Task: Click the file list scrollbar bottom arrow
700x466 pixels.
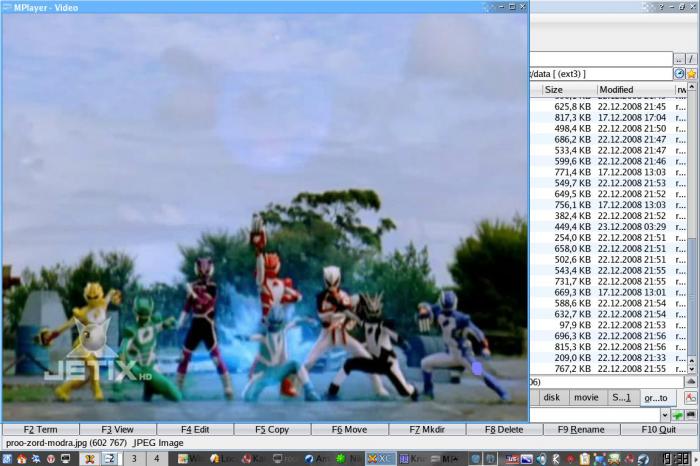Action: coord(692,369)
